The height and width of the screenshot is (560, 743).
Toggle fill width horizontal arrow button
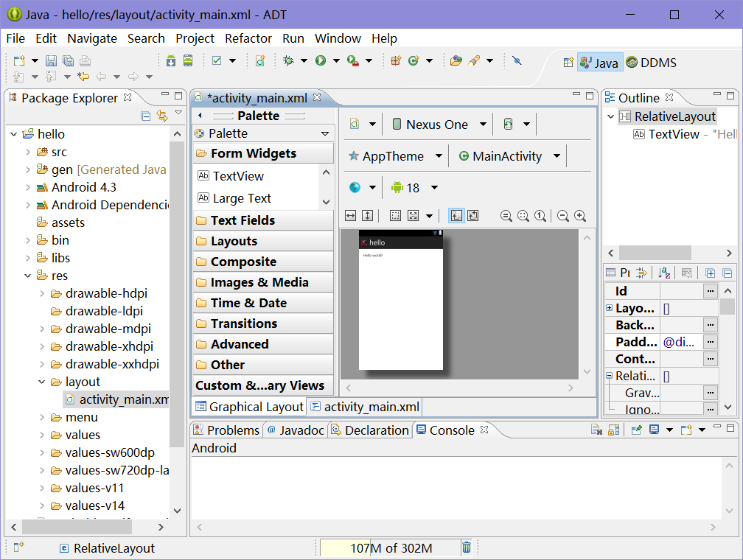pos(350,216)
